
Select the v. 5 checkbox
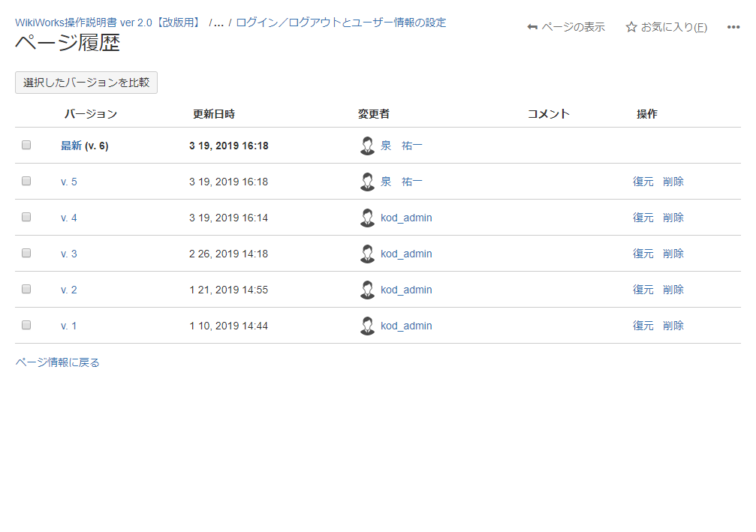26,181
